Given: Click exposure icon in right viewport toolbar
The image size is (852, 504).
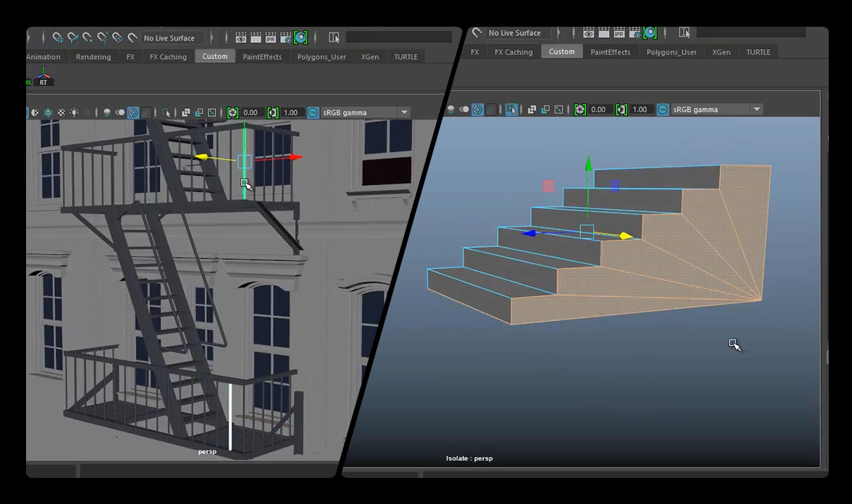Looking at the screenshot, I should 580,109.
